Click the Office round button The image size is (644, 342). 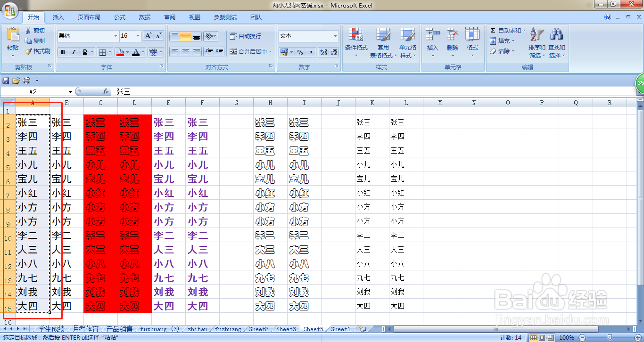pyautogui.click(x=9, y=9)
